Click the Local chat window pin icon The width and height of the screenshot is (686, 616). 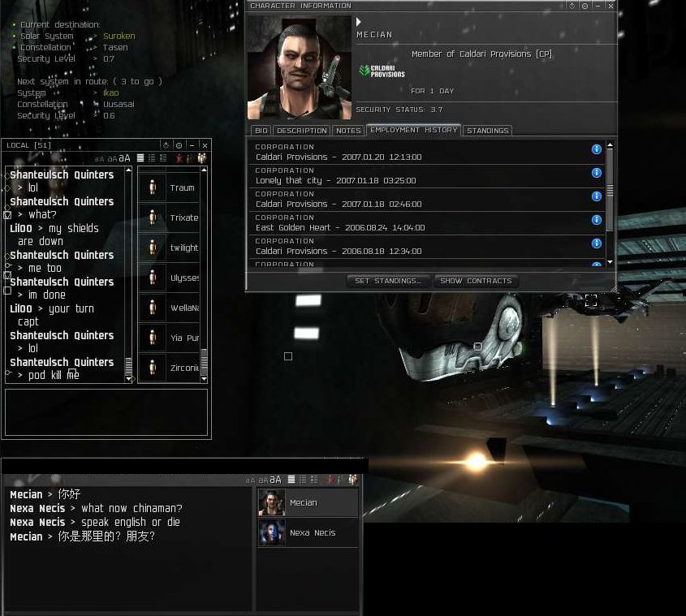pos(166,145)
